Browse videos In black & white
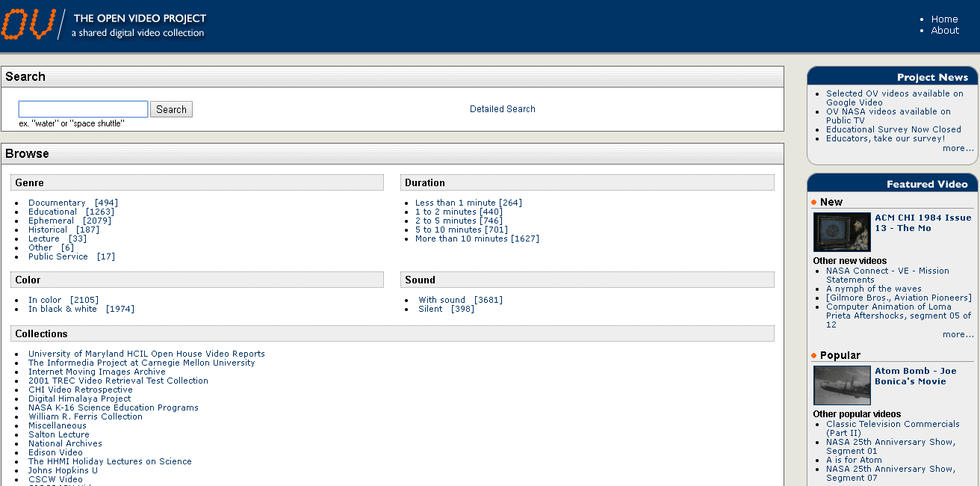The image size is (980, 486). coord(63,309)
